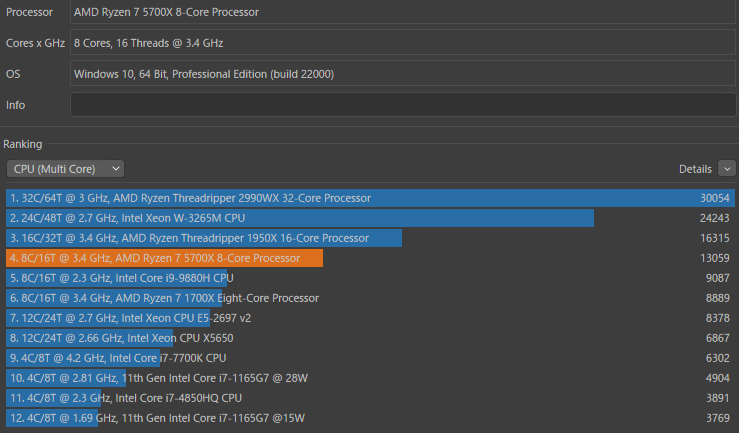Image resolution: width=739 pixels, height=433 pixels.
Task: Select the highlighted orange Ryzen 7 5700X bar
Action: (x=165, y=258)
